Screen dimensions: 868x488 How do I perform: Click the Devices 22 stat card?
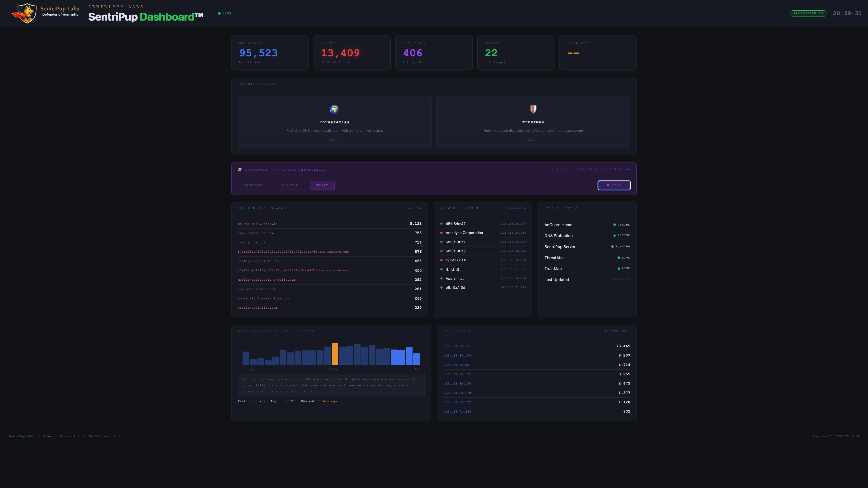tap(516, 53)
